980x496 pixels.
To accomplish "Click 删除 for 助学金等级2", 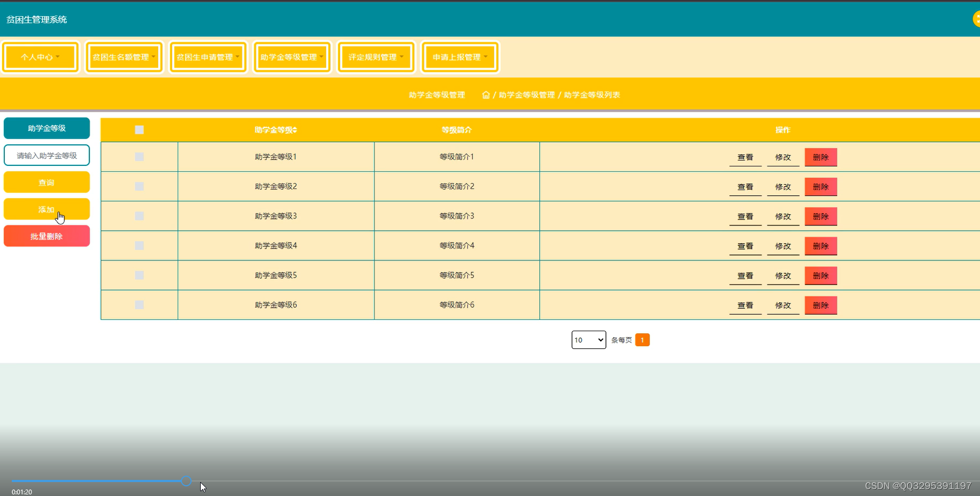I will pyautogui.click(x=821, y=187).
